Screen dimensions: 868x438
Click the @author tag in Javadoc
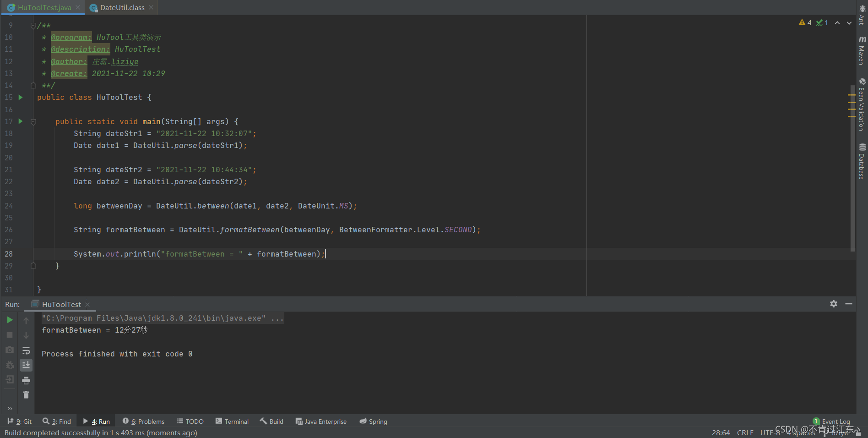(69, 61)
